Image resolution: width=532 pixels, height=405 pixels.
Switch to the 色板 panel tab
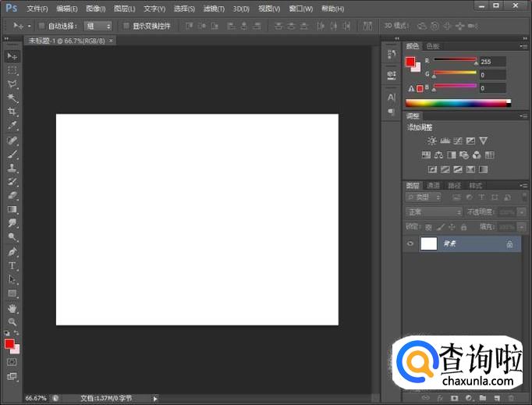(433, 46)
